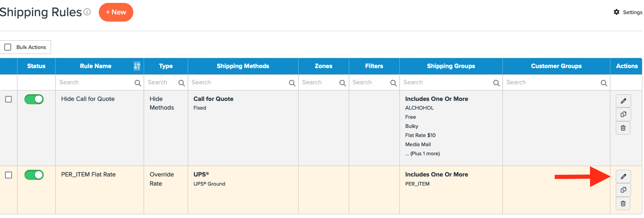This screenshot has width=644, height=218.
Task: Copy the Hide Call for Quote rule
Action: (x=623, y=114)
